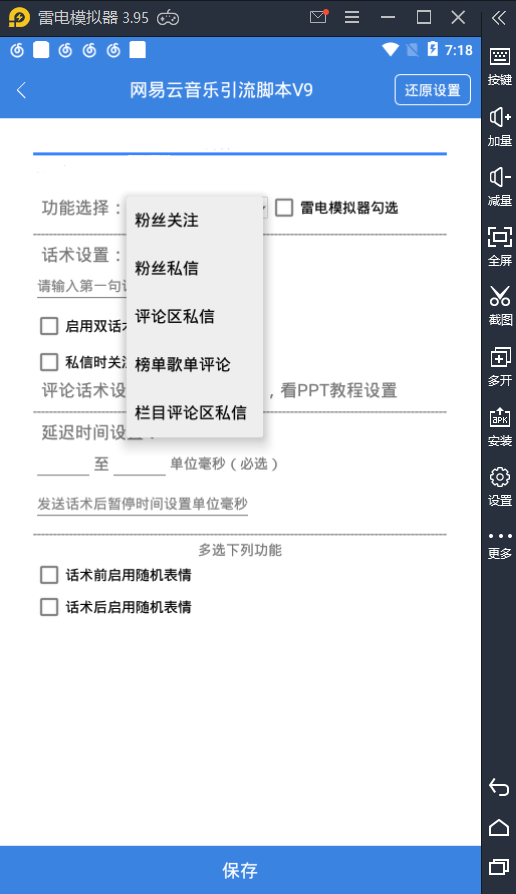Enter fullscreen via 全屏 icon

coord(499,246)
